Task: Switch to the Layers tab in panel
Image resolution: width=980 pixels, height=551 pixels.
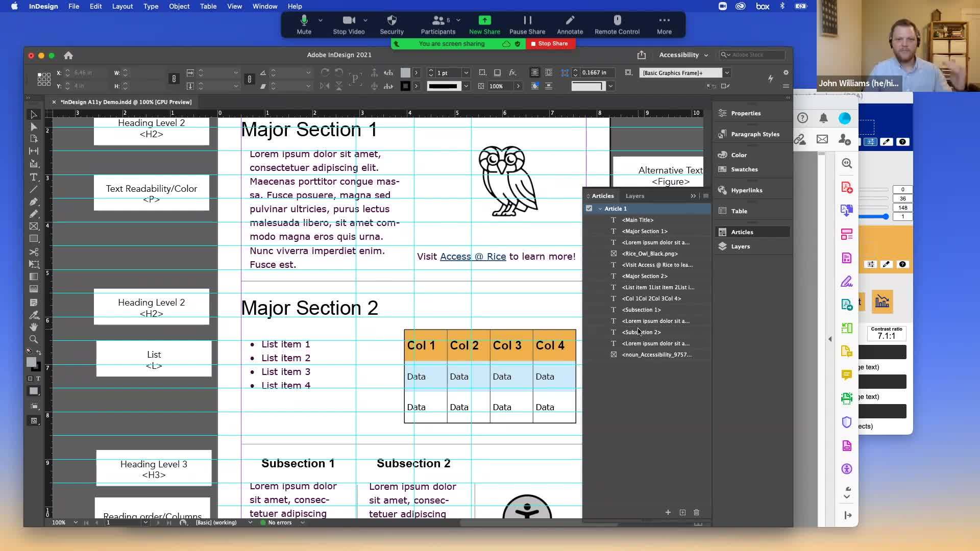Action: coord(635,196)
